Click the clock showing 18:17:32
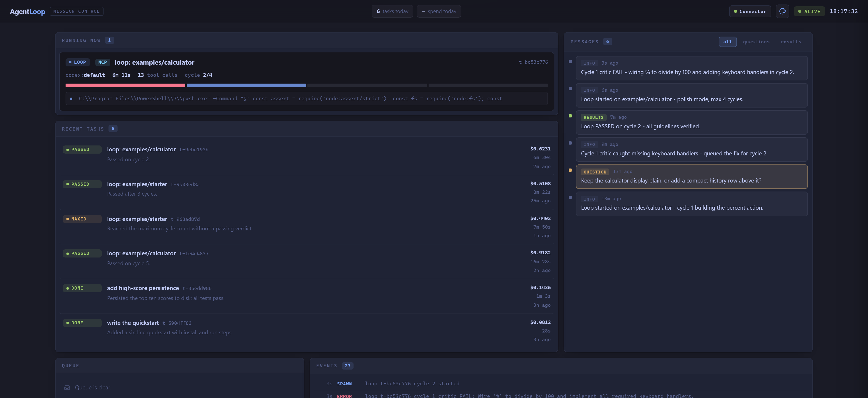 coord(843,11)
